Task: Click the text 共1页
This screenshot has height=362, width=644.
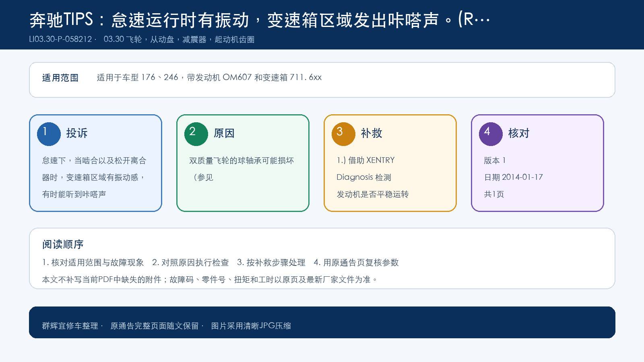Action: tap(494, 194)
